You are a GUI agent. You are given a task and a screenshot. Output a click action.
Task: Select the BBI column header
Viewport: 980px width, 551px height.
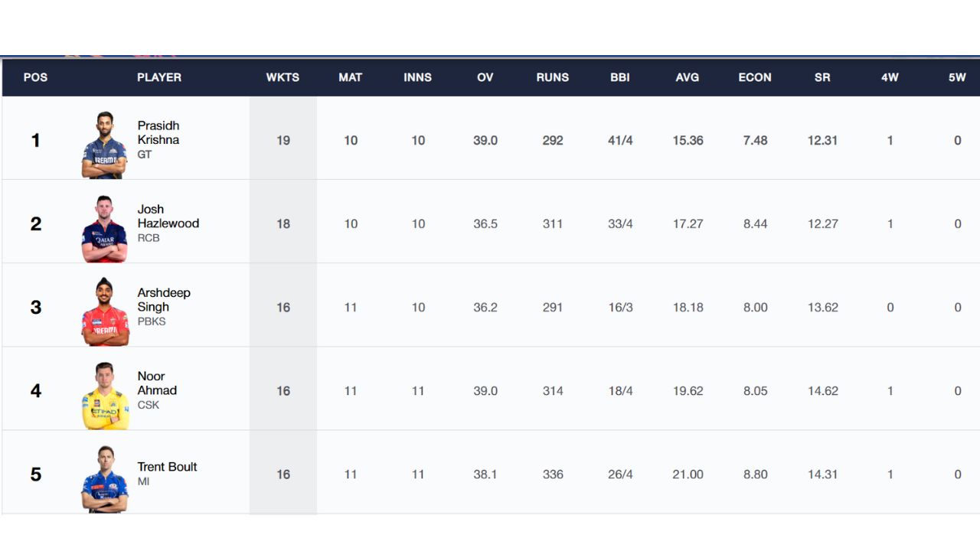[x=620, y=77]
